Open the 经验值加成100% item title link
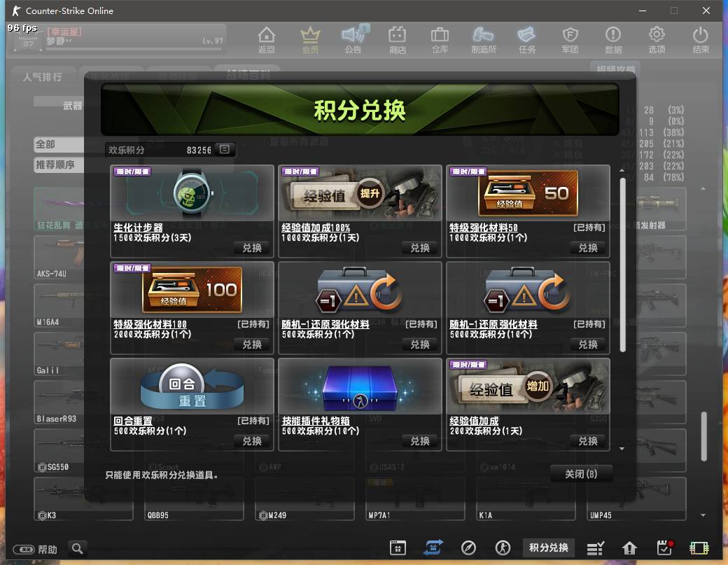The width and height of the screenshot is (728, 565). [x=316, y=228]
